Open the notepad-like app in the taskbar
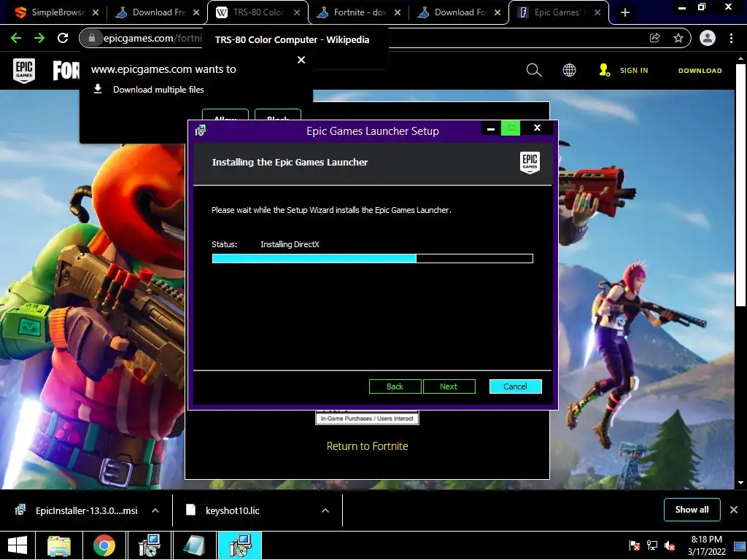This screenshot has height=560, width=747. tap(194, 545)
